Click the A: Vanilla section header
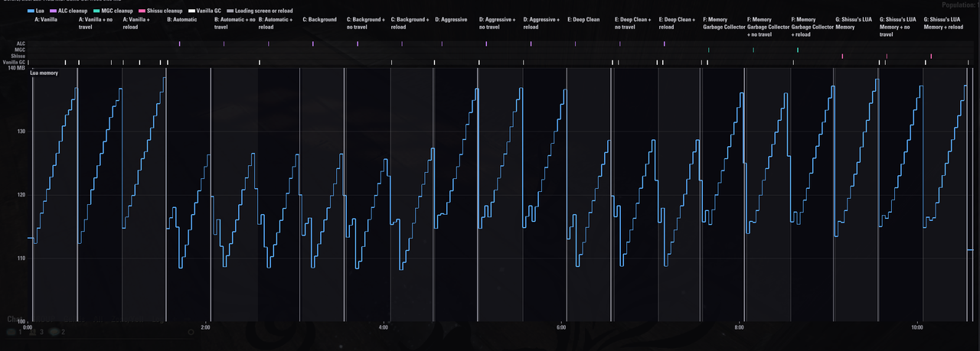 click(46, 19)
